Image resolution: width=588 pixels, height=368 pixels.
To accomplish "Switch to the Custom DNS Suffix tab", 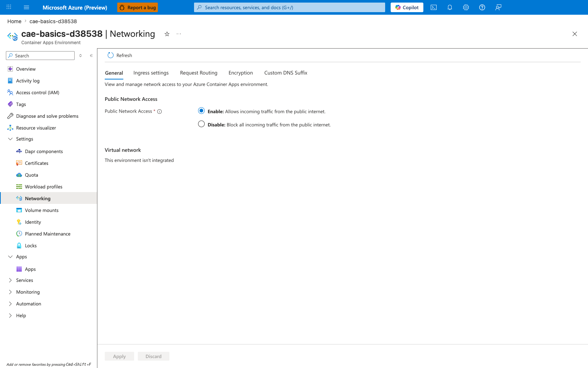I will click(286, 73).
